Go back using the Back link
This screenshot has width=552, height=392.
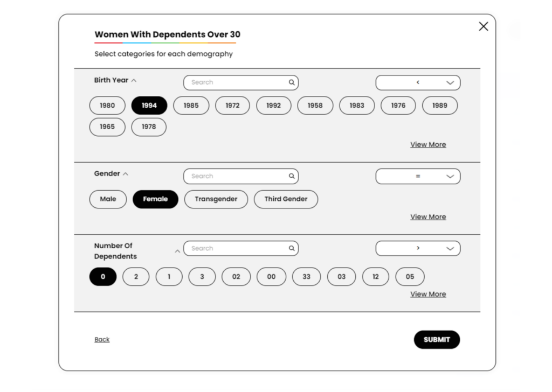click(102, 339)
